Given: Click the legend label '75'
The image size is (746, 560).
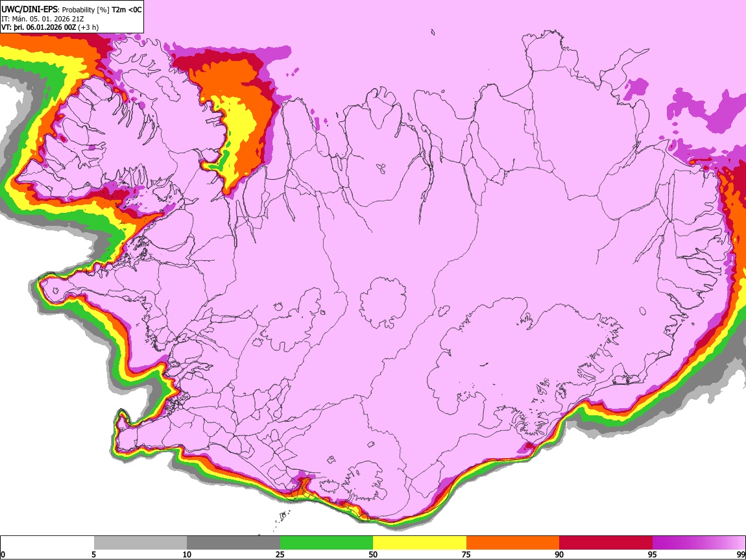Looking at the screenshot, I should (x=466, y=554).
